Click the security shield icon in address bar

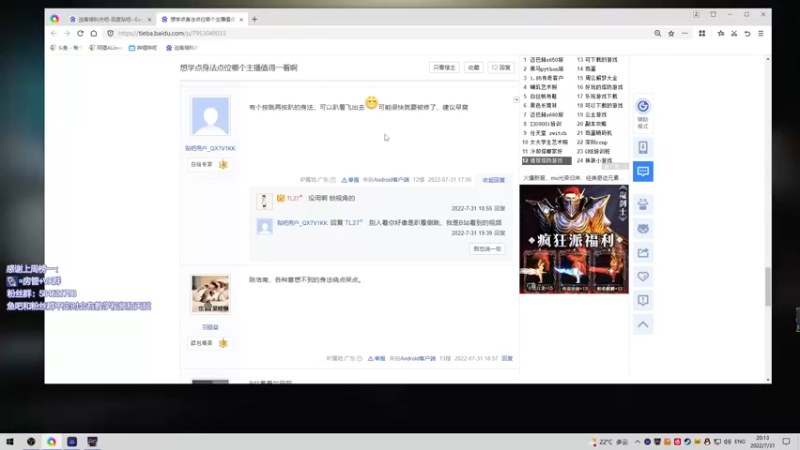coord(110,33)
